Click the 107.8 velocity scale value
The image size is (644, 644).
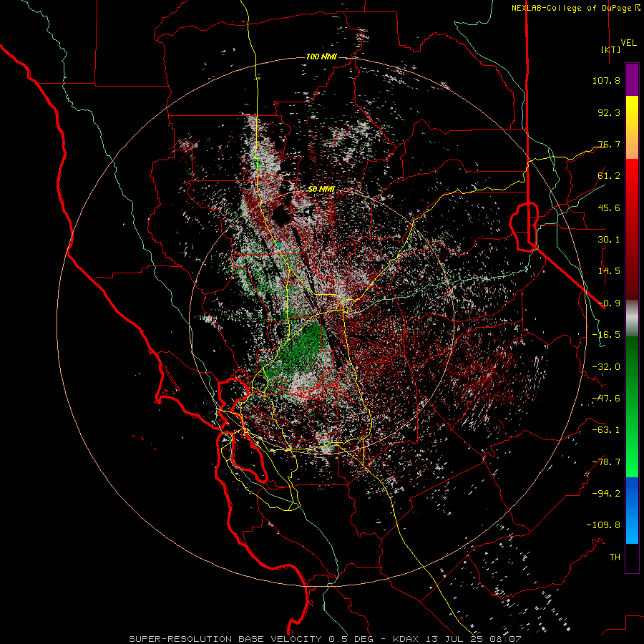(x=606, y=80)
